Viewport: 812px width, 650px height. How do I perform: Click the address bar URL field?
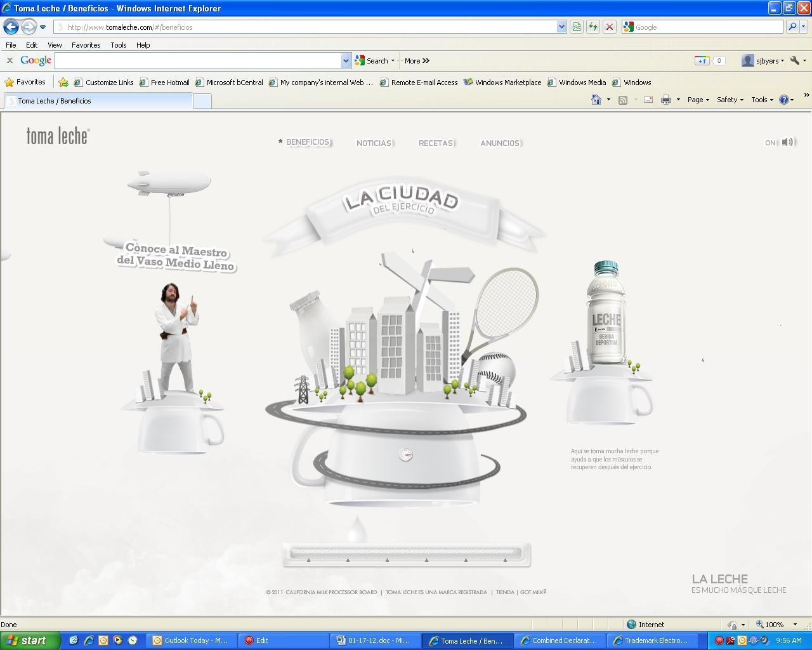tap(305, 27)
